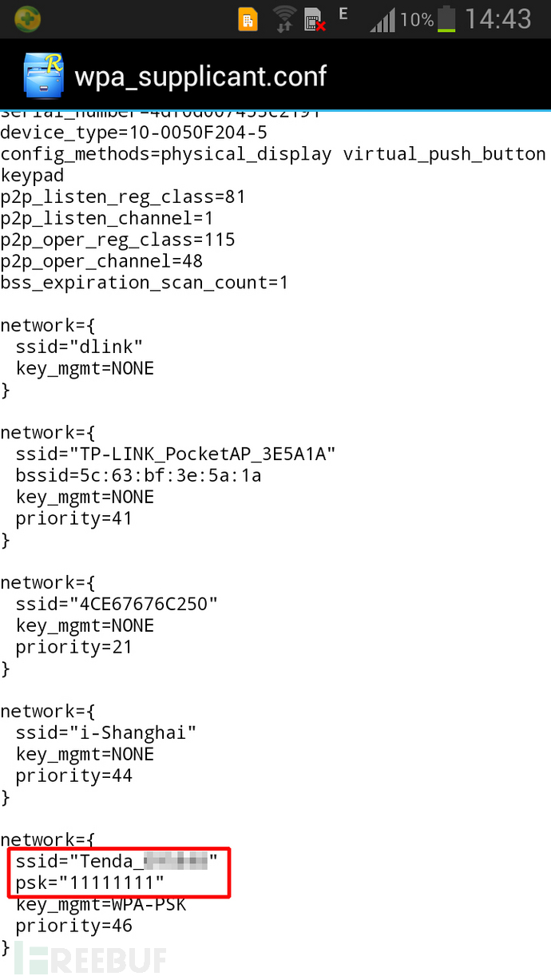Image resolution: width=551 pixels, height=980 pixels.
Task: Tap the bssid=5c:63:bf:3e:5a:1a line
Action: (x=138, y=476)
